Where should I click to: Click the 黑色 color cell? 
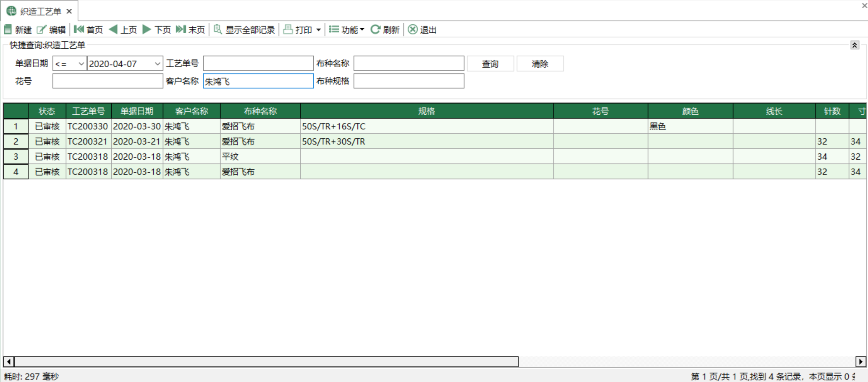click(690, 126)
